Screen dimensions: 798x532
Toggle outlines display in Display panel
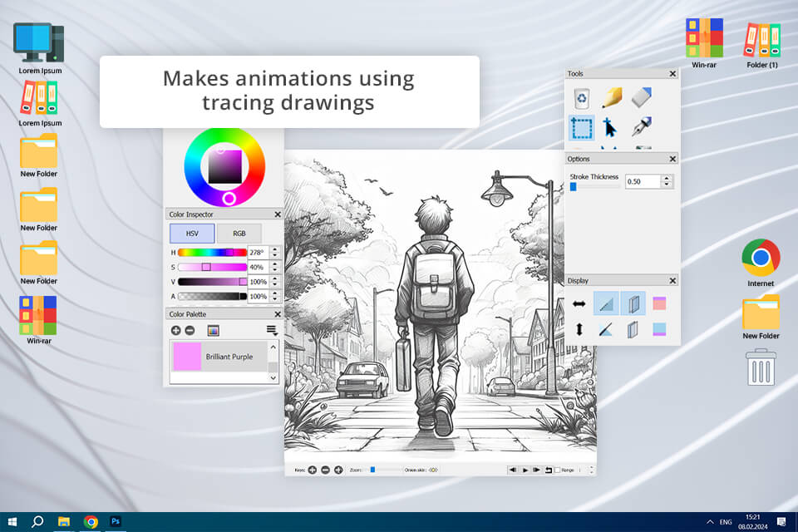tap(606, 330)
